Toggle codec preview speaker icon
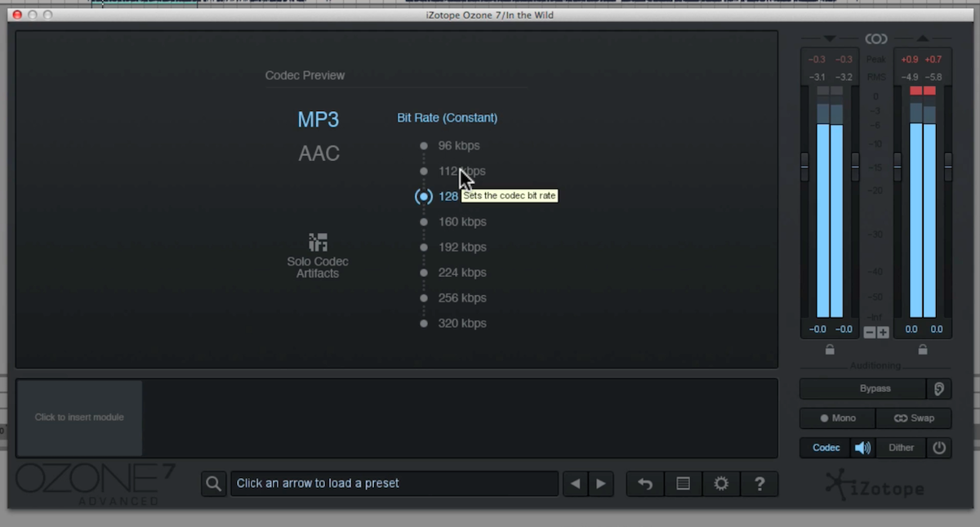Viewport: 980px width, 527px height. point(862,448)
